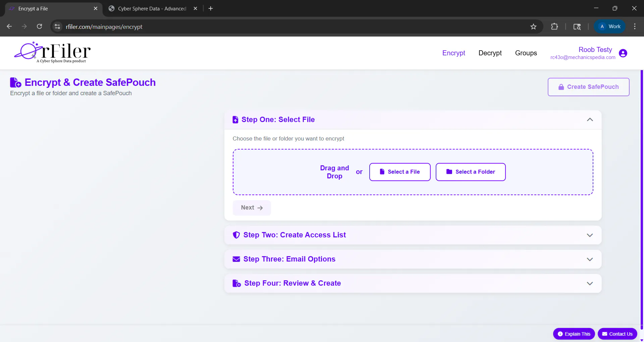Reload the page
The image size is (644, 342).
(x=39, y=26)
